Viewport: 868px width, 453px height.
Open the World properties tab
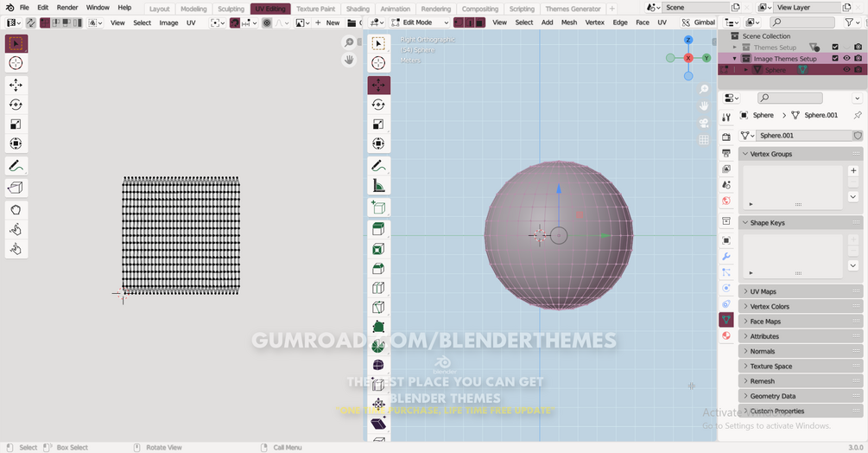point(726,201)
